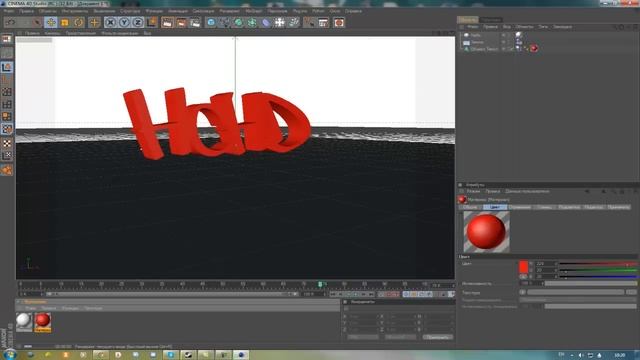Click the red R channel slider
Viewport: 640px width, 360px height.
598,264
